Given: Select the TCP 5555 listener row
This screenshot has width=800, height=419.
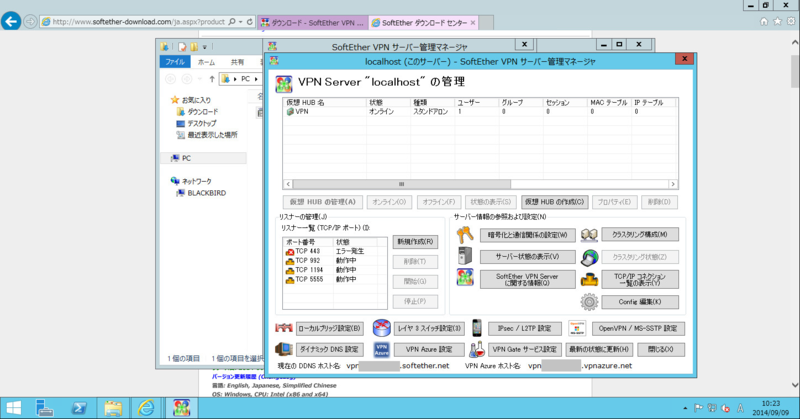Looking at the screenshot, I should click(334, 280).
